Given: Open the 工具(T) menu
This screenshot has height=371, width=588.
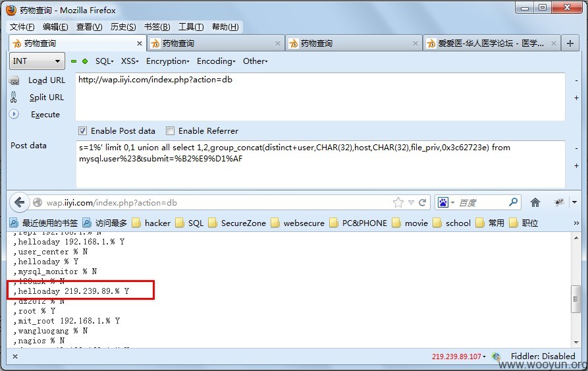Looking at the screenshot, I should (x=191, y=27).
